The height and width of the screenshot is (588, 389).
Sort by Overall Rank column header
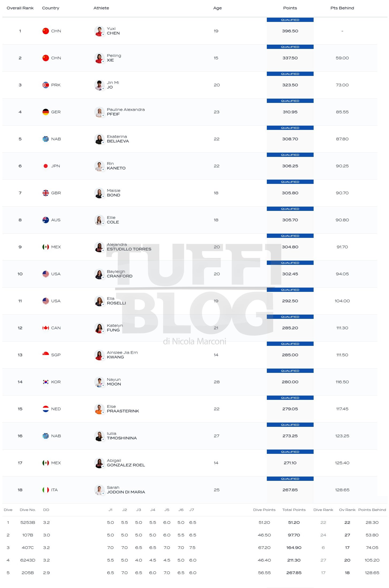point(20,8)
